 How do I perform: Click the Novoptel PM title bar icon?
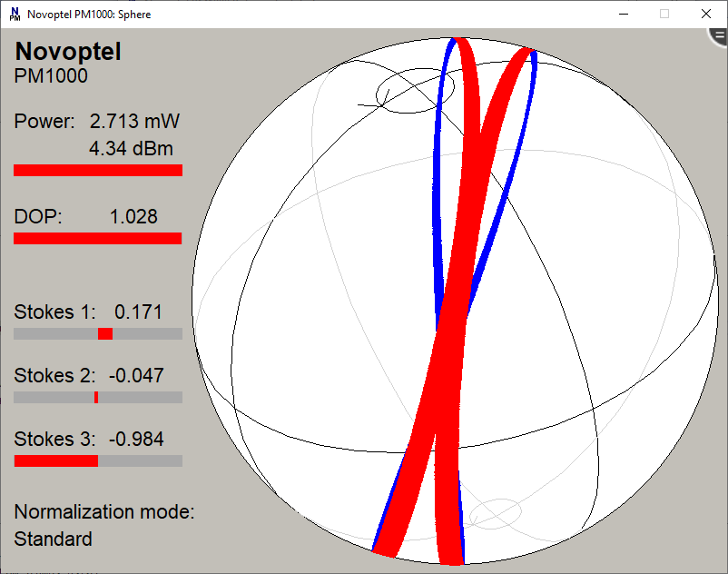pyautogui.click(x=15, y=14)
